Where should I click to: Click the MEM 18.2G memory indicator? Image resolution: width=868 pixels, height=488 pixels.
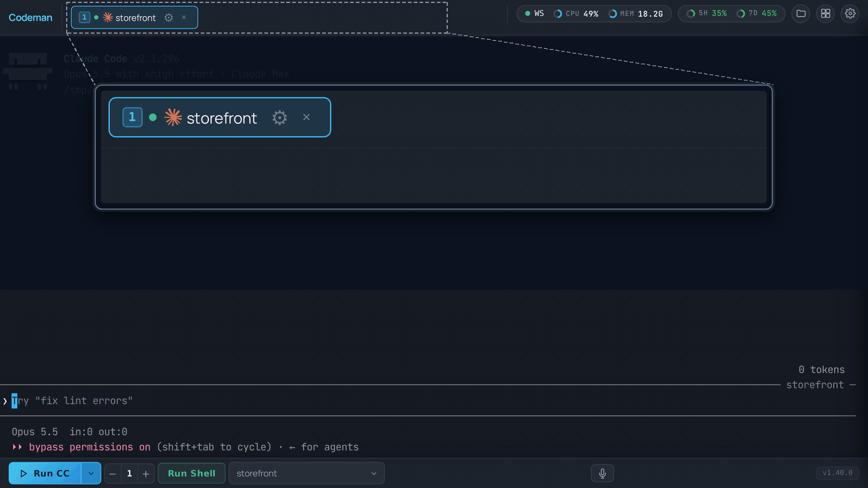pyautogui.click(x=636, y=14)
